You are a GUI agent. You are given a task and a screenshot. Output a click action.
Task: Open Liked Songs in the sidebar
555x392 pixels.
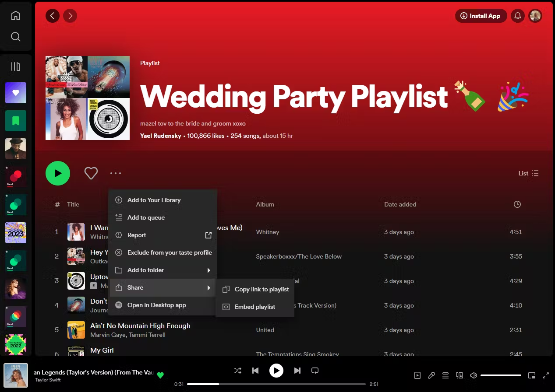pyautogui.click(x=16, y=93)
